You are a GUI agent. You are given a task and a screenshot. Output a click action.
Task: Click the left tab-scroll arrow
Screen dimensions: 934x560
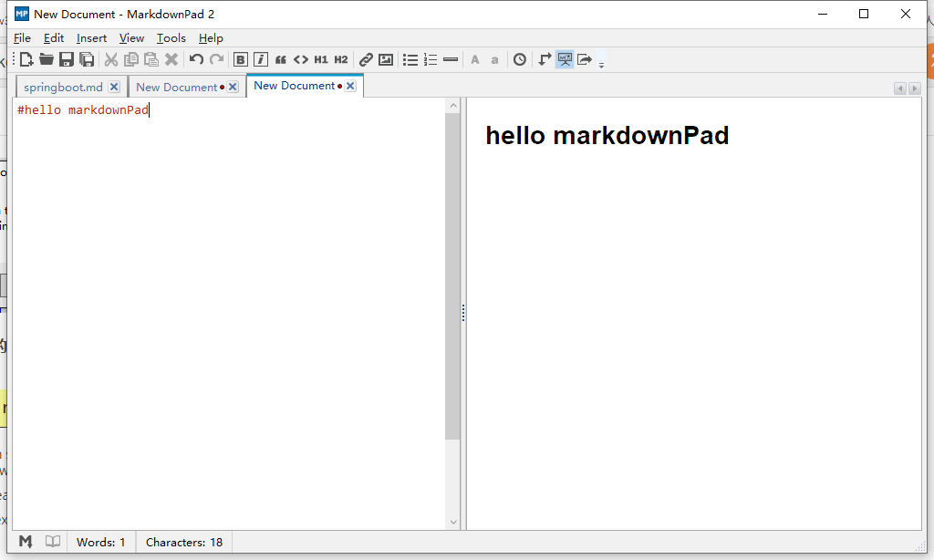tap(900, 88)
